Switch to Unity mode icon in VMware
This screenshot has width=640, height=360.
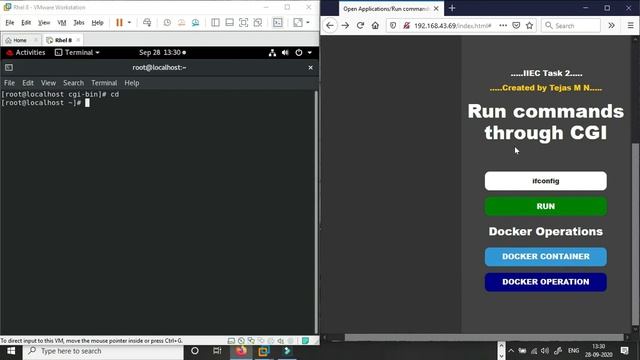(x=258, y=22)
